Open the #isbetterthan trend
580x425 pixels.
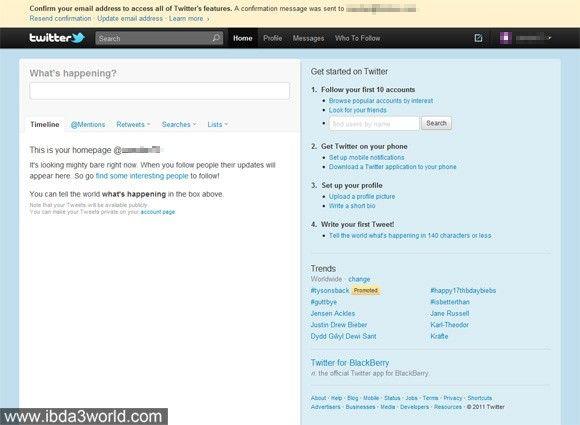(450, 302)
